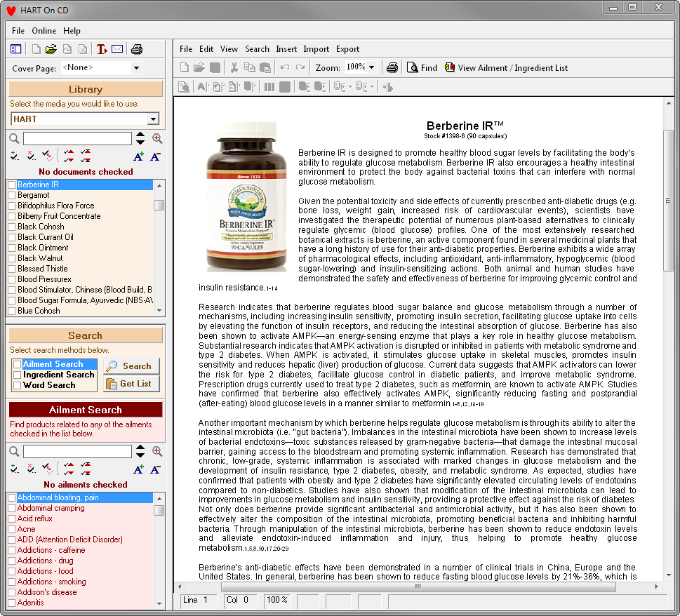Increase ailment list font size with A+

[138, 469]
